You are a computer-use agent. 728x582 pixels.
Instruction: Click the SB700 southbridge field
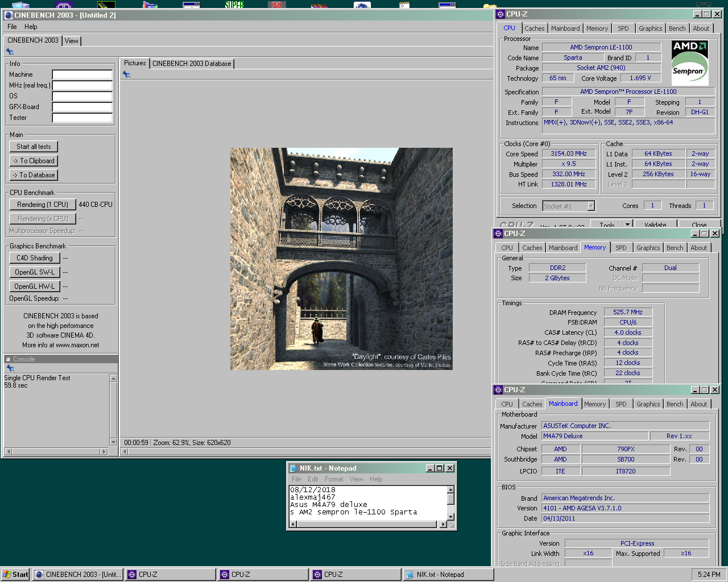click(x=626, y=459)
